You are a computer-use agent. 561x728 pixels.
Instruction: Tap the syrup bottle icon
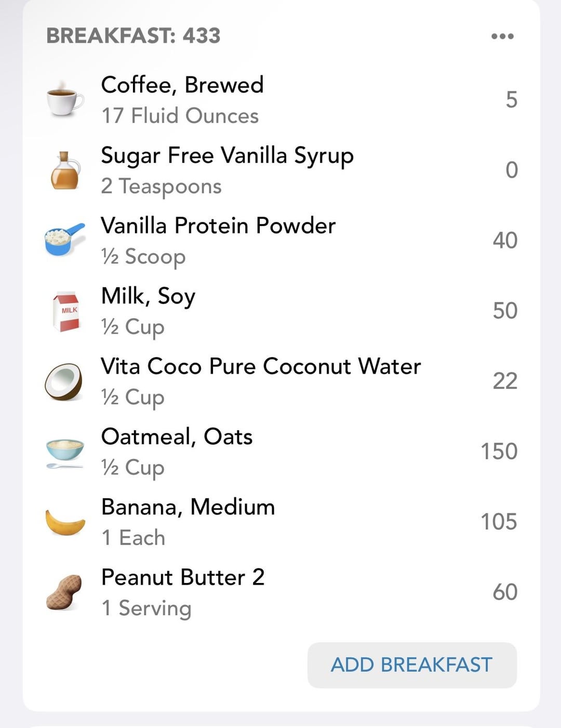tap(65, 170)
